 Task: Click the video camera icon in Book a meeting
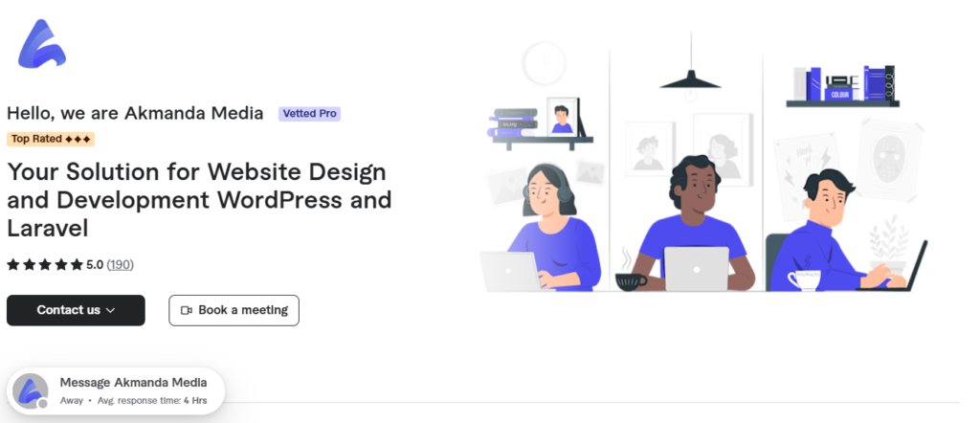187,310
